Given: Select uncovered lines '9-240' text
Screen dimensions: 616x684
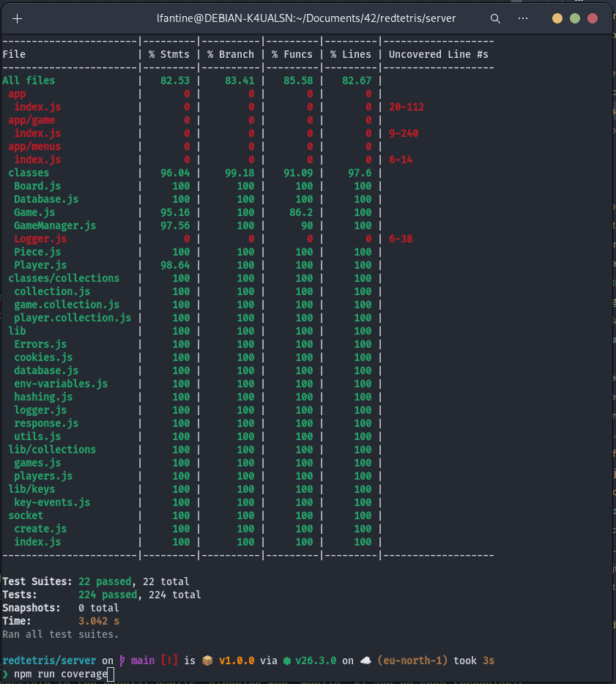Looking at the screenshot, I should (404, 133).
